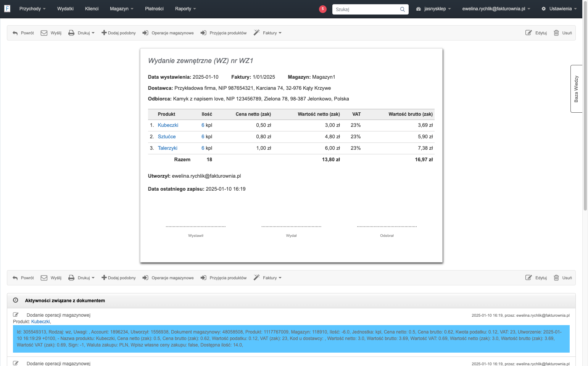Click first activity entry edit icon
Screen dimensions: 588x366
pyautogui.click(x=16, y=315)
